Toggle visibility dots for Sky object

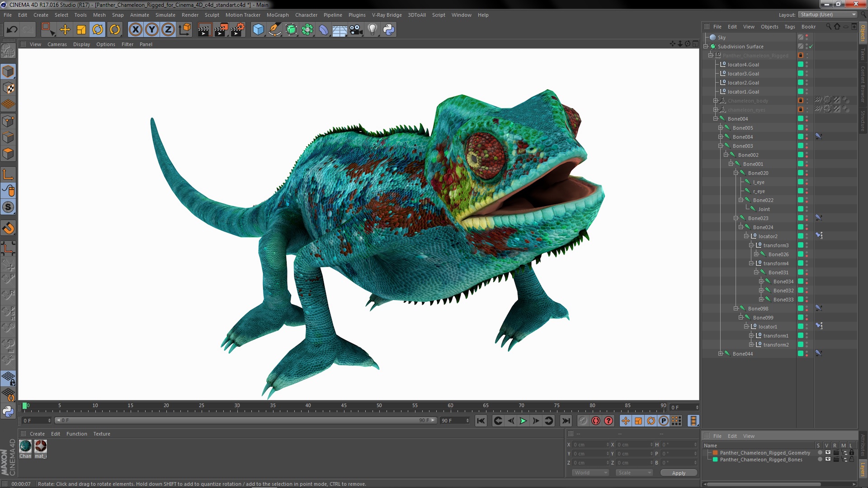807,38
